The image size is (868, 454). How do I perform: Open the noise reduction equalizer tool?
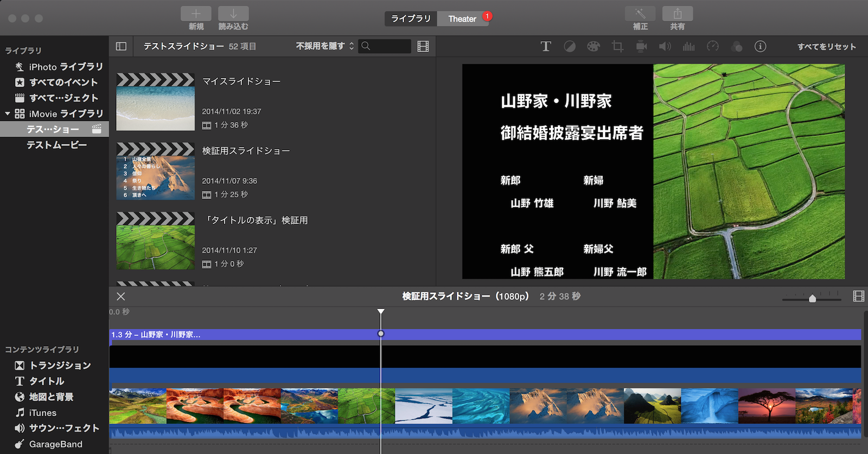pos(688,47)
